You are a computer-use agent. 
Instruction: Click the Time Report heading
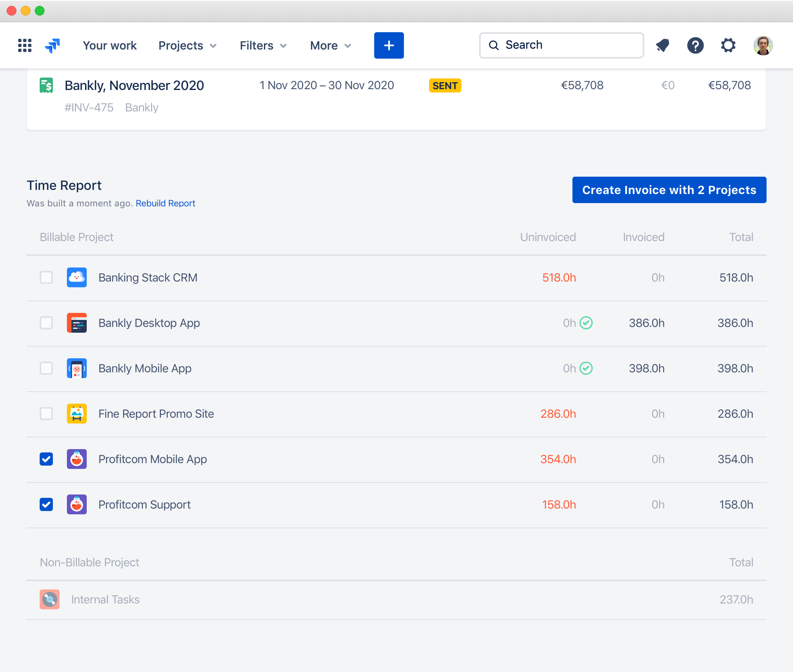click(x=64, y=185)
